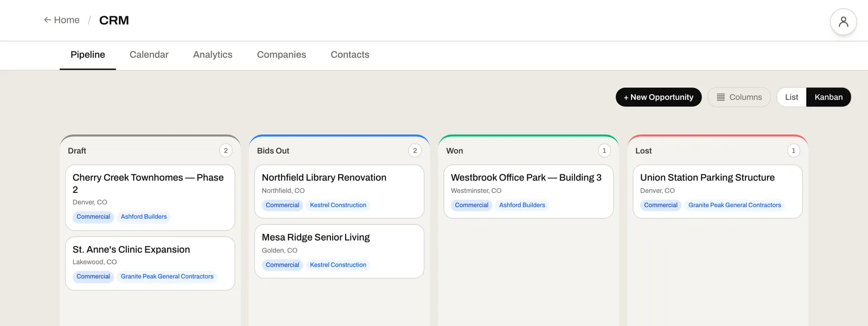Click Kestrel Construction tag on Mesa Ridge card
This screenshot has width=868, height=326.
[338, 265]
